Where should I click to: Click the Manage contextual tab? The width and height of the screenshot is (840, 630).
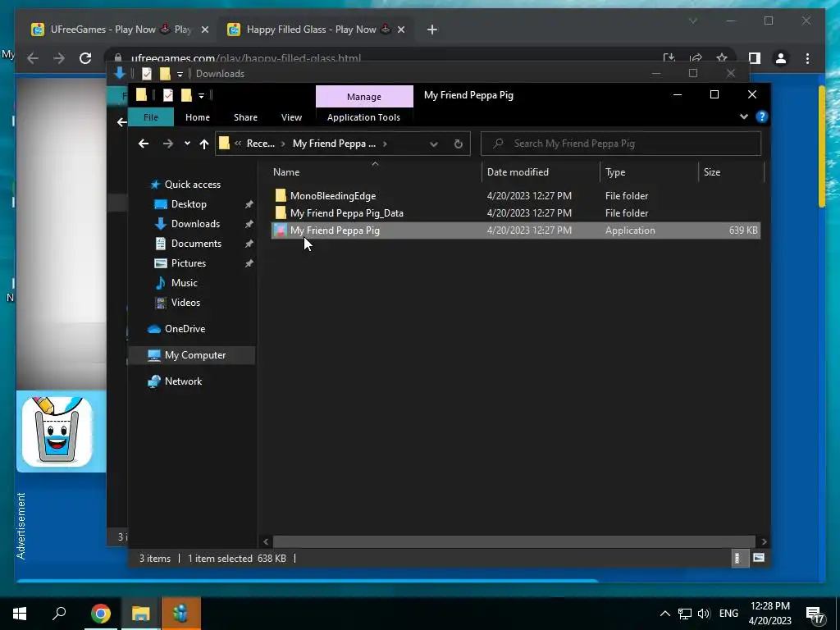point(364,97)
